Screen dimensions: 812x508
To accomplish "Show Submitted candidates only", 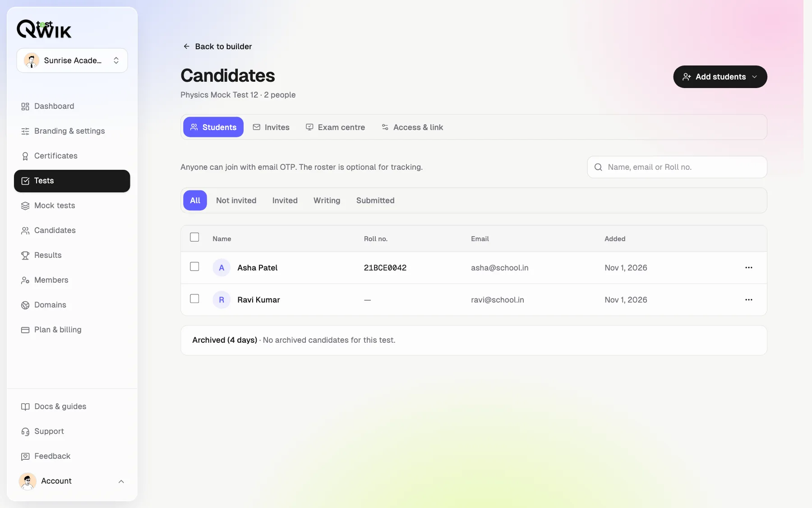I will click(x=375, y=200).
